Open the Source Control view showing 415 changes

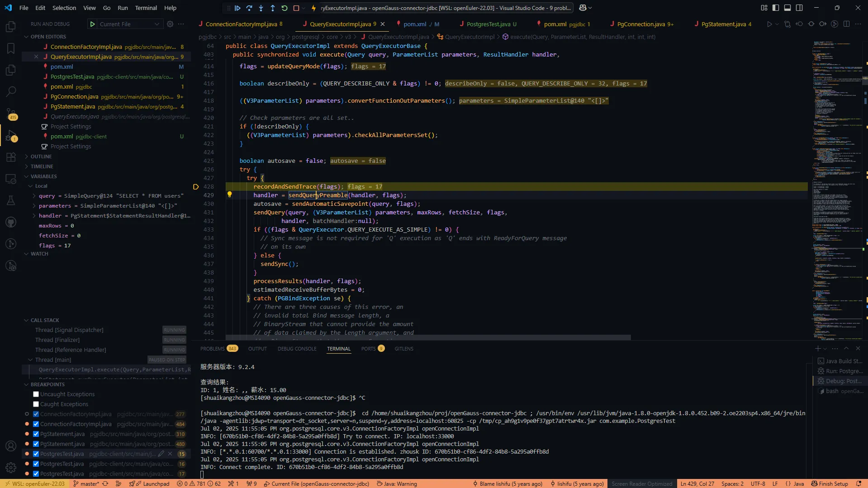click(11, 114)
